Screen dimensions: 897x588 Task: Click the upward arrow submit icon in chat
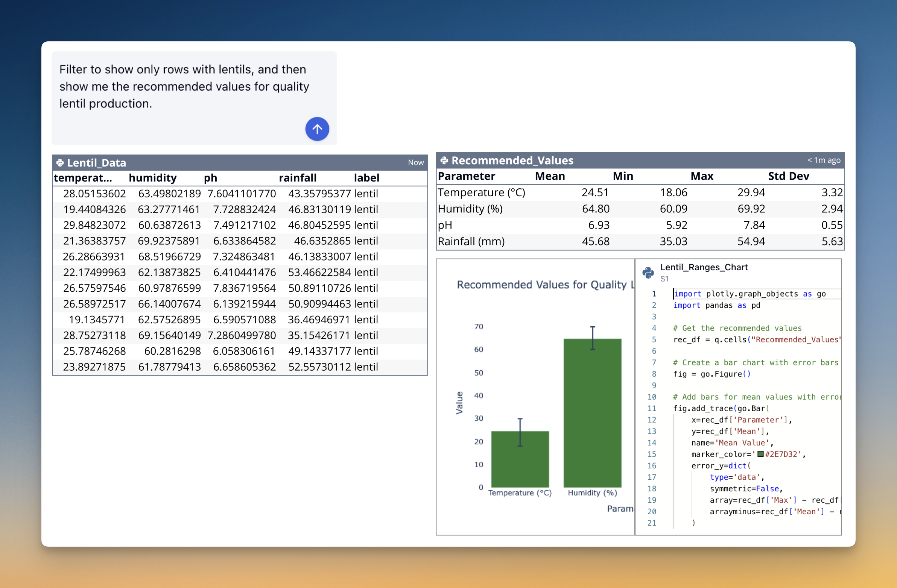click(317, 129)
